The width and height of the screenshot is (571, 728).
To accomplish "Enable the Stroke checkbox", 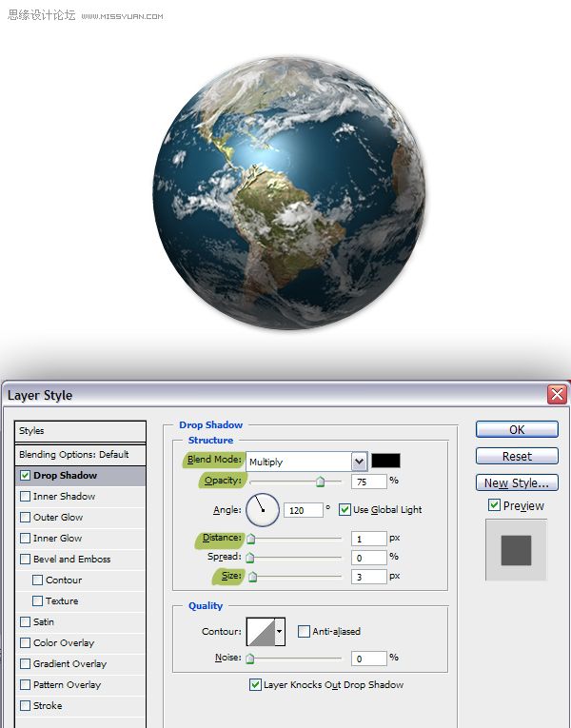I will [25, 706].
